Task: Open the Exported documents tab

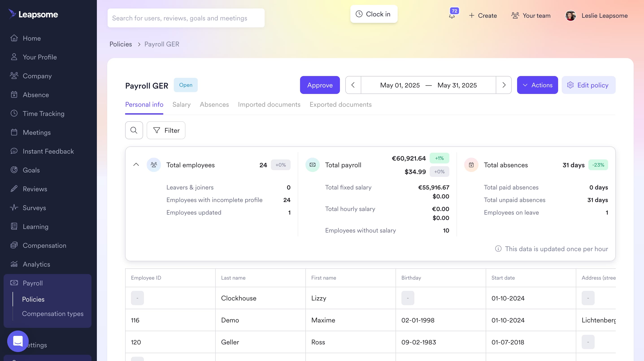Action: click(340, 104)
